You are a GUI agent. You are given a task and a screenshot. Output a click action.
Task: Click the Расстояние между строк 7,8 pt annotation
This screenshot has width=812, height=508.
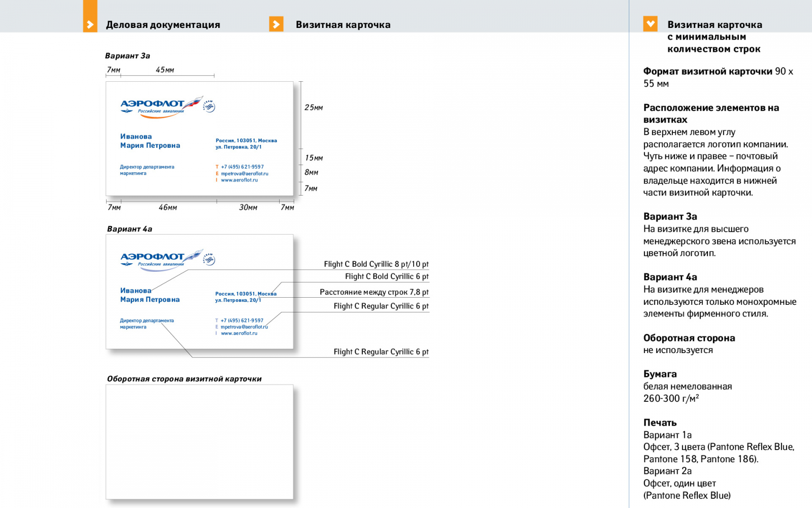[x=374, y=292]
